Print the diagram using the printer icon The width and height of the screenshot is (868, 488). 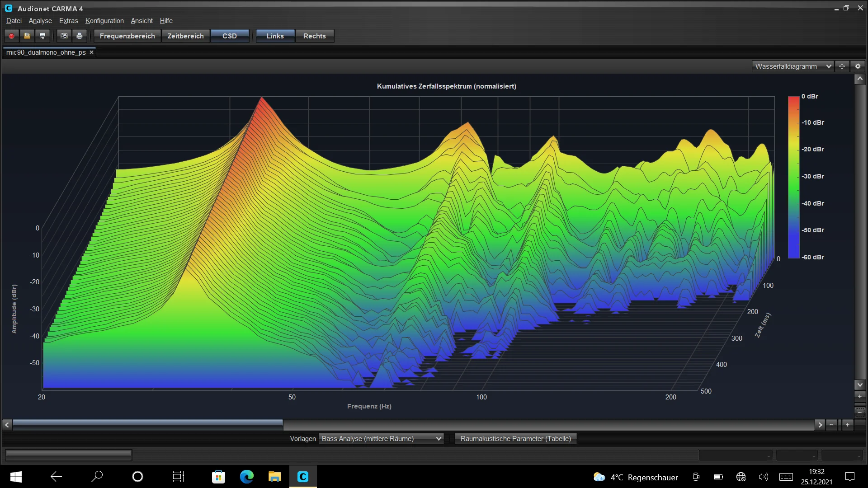80,36
